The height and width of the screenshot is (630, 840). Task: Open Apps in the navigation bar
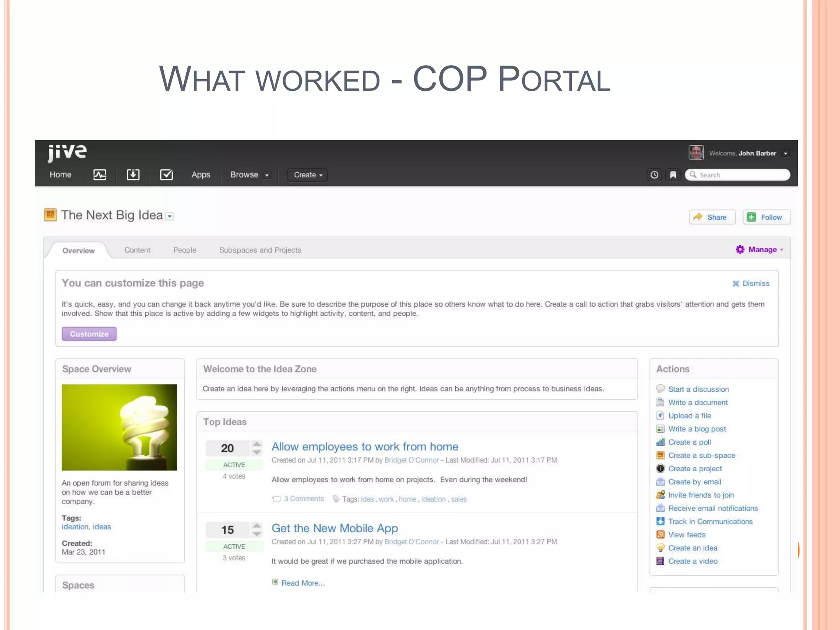click(x=201, y=175)
